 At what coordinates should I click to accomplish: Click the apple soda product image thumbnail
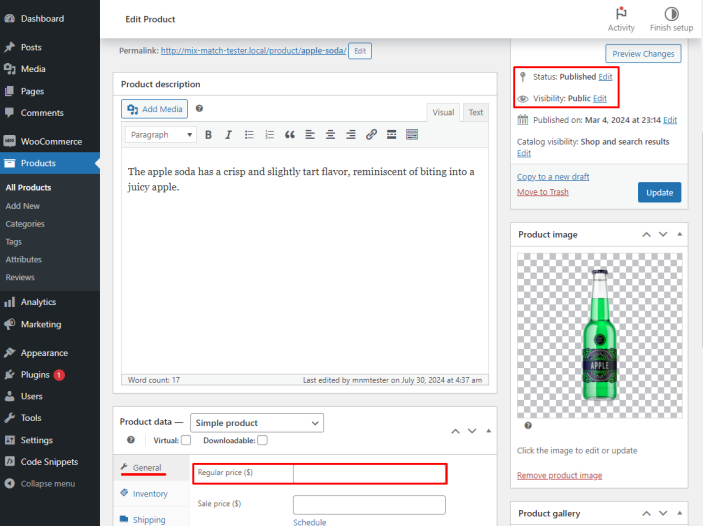600,335
